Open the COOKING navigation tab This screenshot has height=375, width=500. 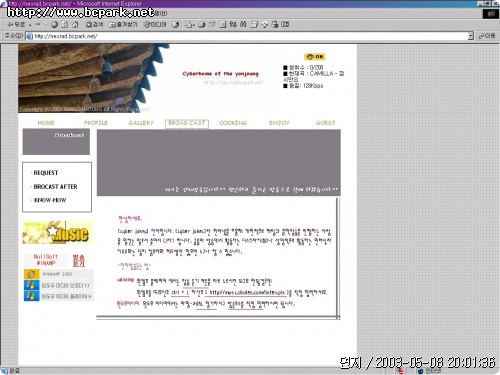coord(233,123)
